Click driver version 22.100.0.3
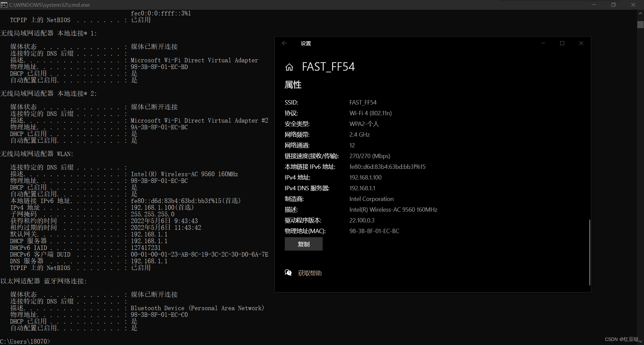Viewport: 644px width, 345px height. pyautogui.click(x=362, y=220)
